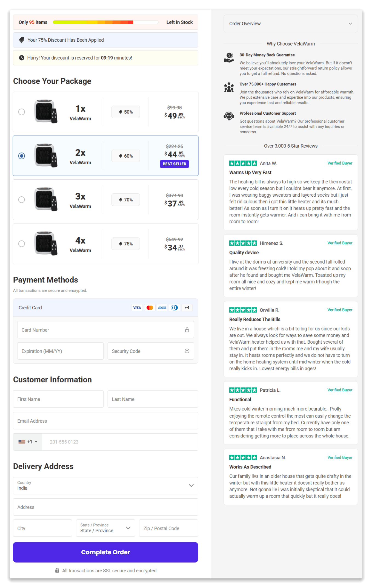This screenshot has height=588, width=372.
Task: Click the SSL padlock icon below order button
Action: click(x=57, y=570)
